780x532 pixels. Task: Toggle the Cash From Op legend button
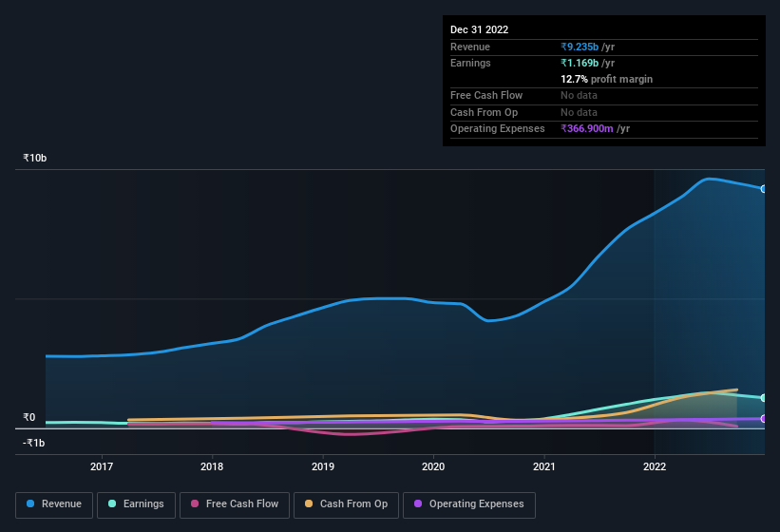346,504
